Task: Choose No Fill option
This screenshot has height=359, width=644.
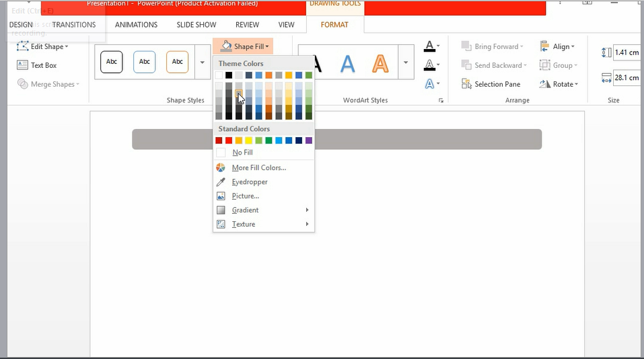Action: click(264, 152)
